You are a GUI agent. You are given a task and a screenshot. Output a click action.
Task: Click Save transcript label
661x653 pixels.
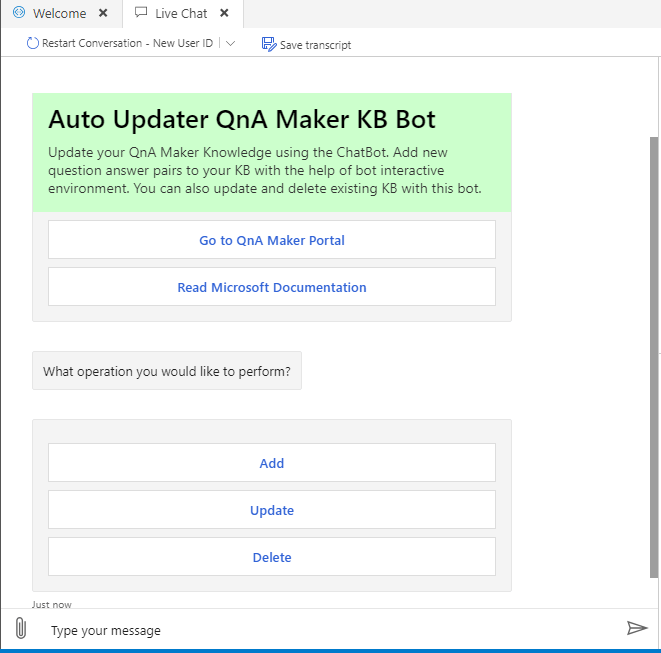pos(315,45)
